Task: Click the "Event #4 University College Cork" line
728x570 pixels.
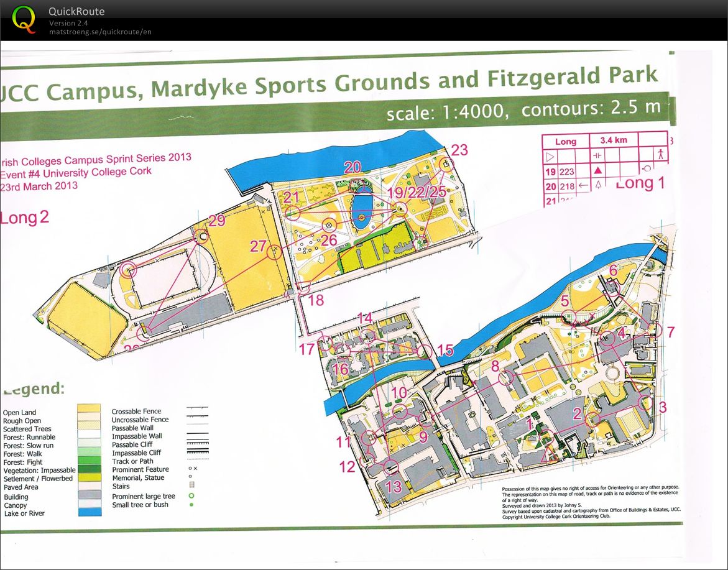Action: pos(76,173)
